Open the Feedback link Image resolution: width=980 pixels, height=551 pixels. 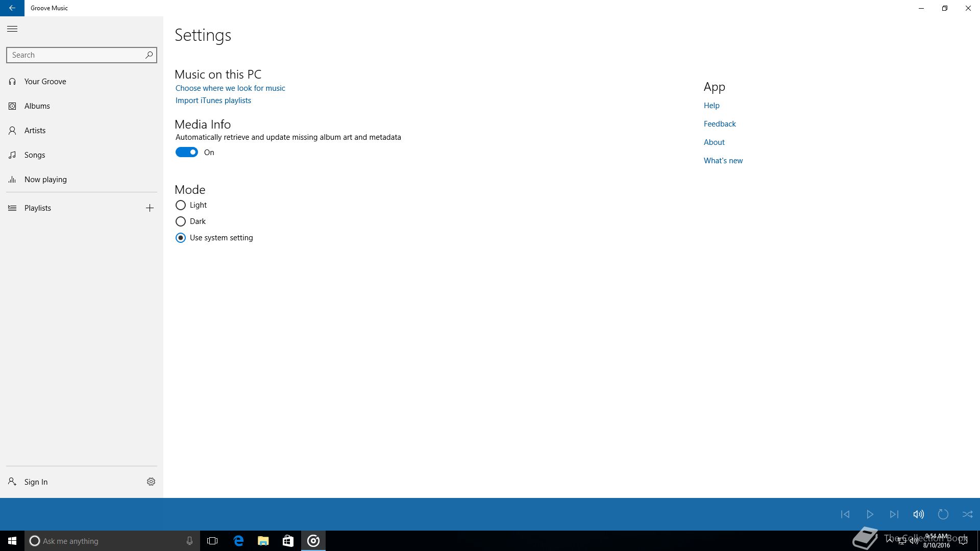coord(720,124)
